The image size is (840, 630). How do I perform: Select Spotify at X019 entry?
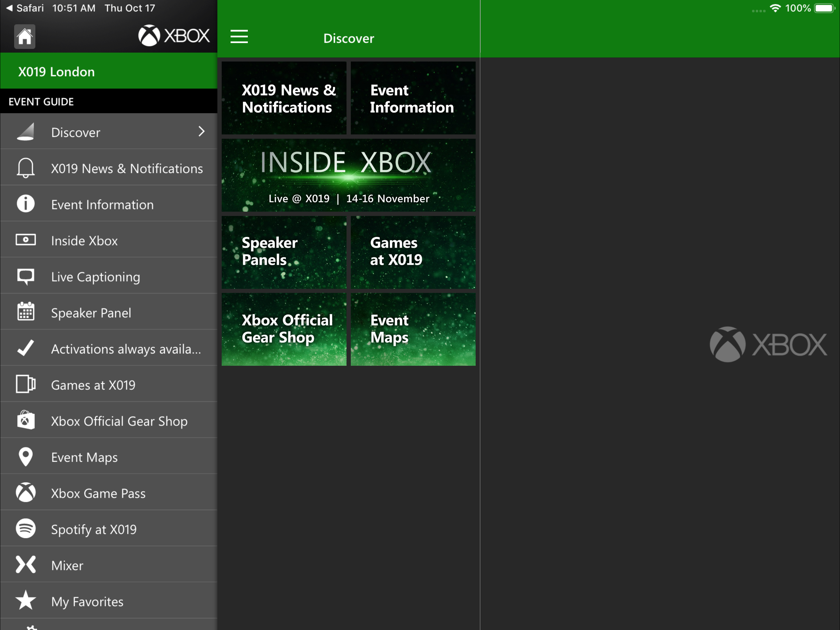109,529
